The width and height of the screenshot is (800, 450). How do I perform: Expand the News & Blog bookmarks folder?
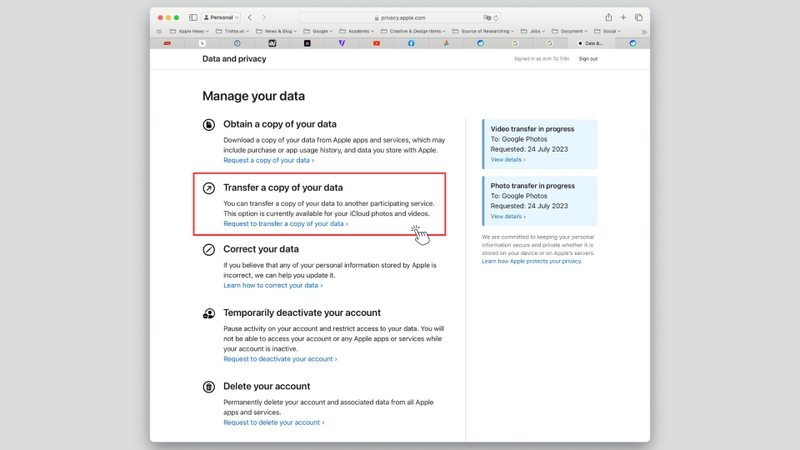click(x=276, y=31)
